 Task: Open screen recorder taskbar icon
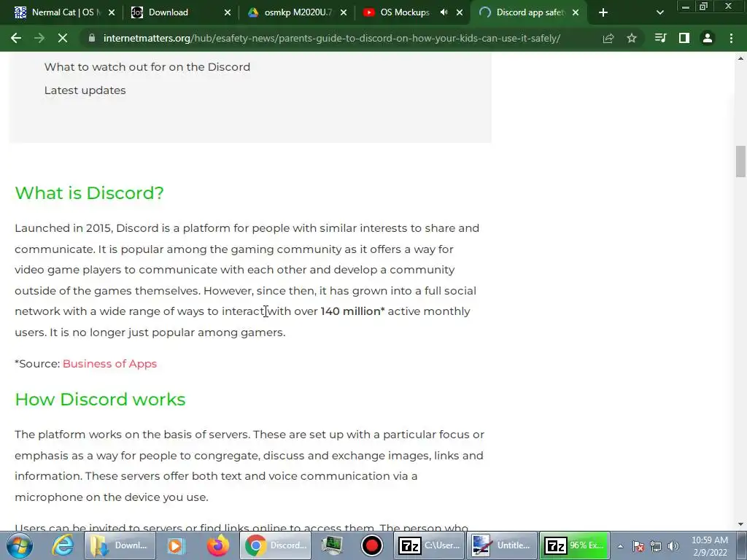(x=372, y=545)
